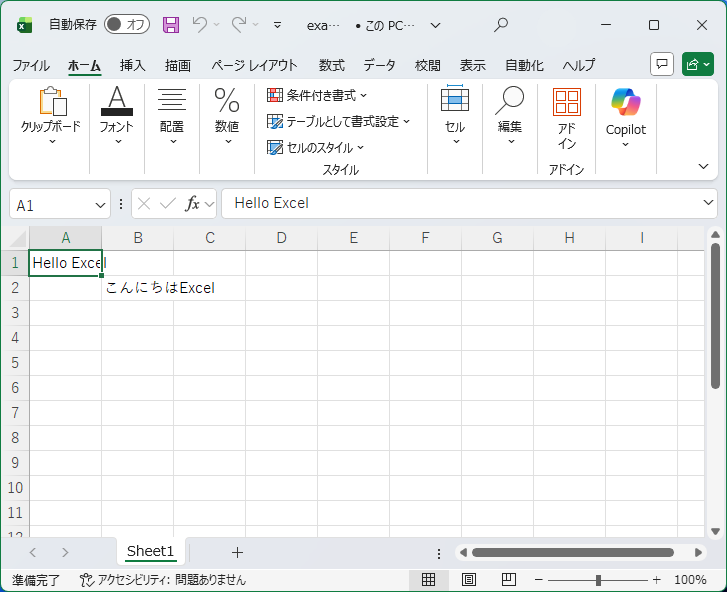Image resolution: width=727 pixels, height=592 pixels.
Task: Expand the file location chevron beside この PC
Action: 435,25
